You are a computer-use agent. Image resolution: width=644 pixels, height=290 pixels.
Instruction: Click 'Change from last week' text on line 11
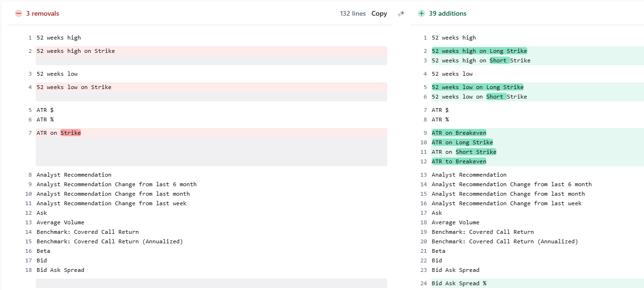(x=151, y=203)
